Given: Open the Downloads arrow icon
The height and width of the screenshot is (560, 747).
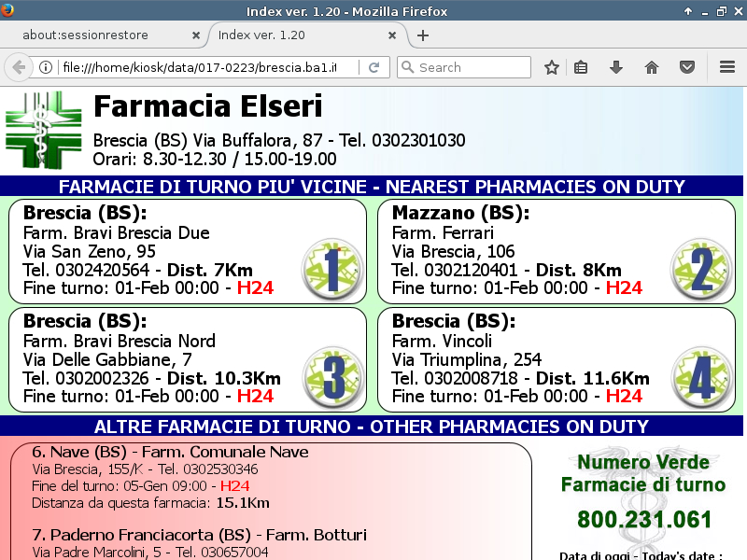Looking at the screenshot, I should [616, 67].
